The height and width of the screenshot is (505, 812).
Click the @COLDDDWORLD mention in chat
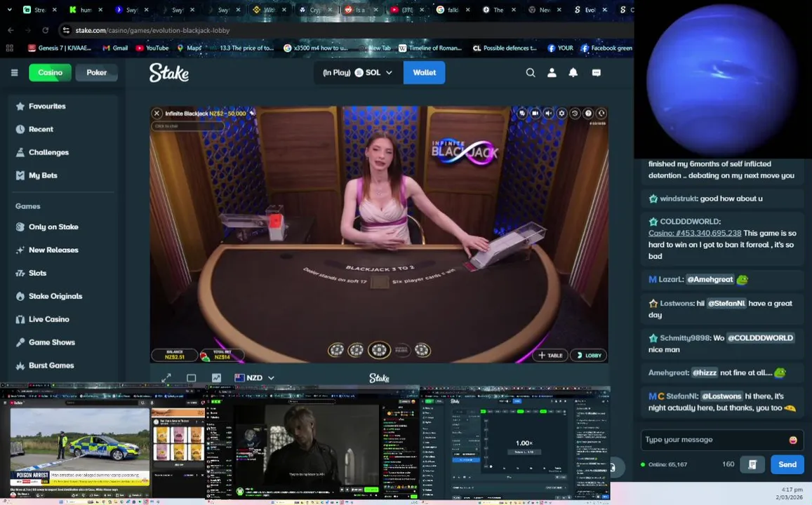tap(760, 338)
